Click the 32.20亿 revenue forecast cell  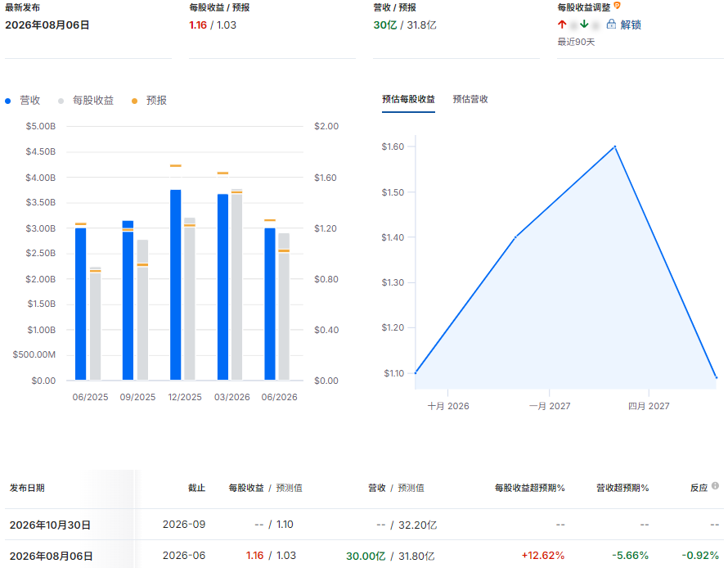click(417, 525)
